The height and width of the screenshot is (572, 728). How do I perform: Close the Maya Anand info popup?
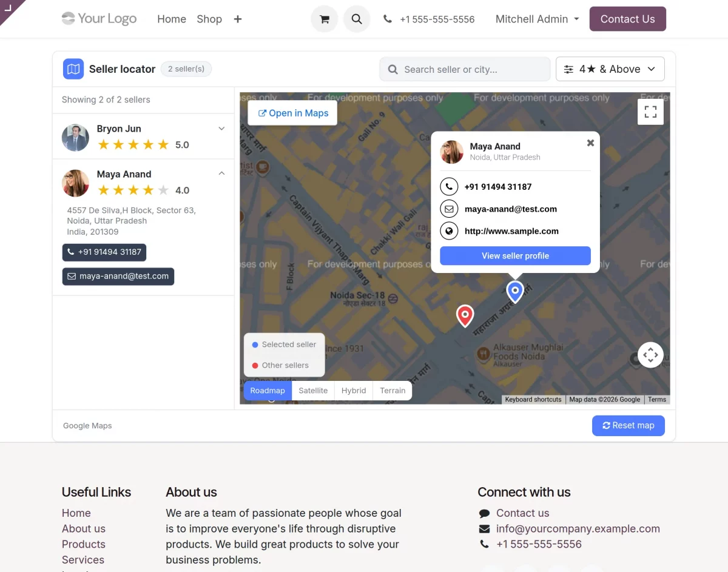pyautogui.click(x=590, y=143)
